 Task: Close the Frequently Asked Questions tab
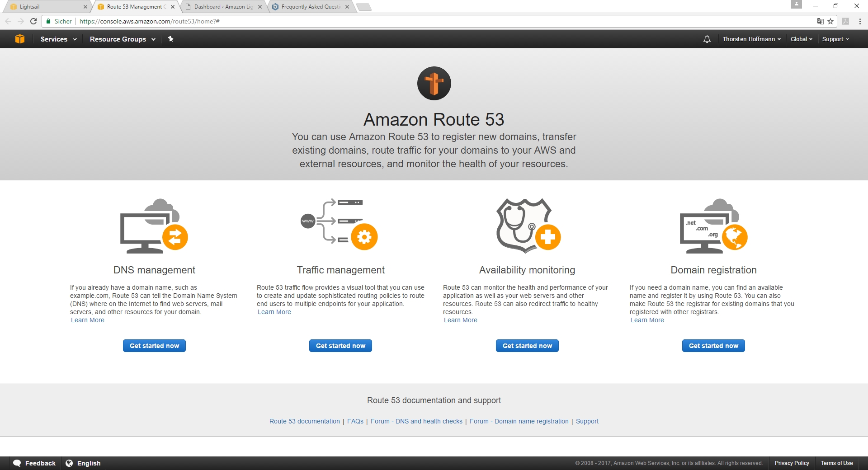[x=347, y=7]
